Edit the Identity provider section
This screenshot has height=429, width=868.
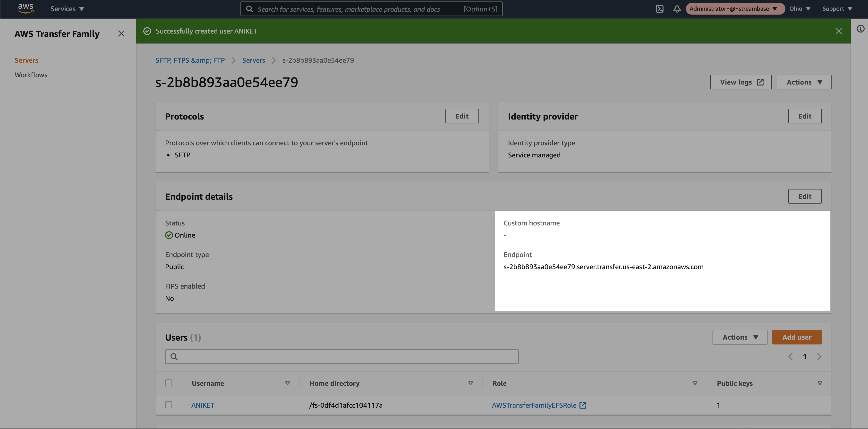tap(805, 116)
